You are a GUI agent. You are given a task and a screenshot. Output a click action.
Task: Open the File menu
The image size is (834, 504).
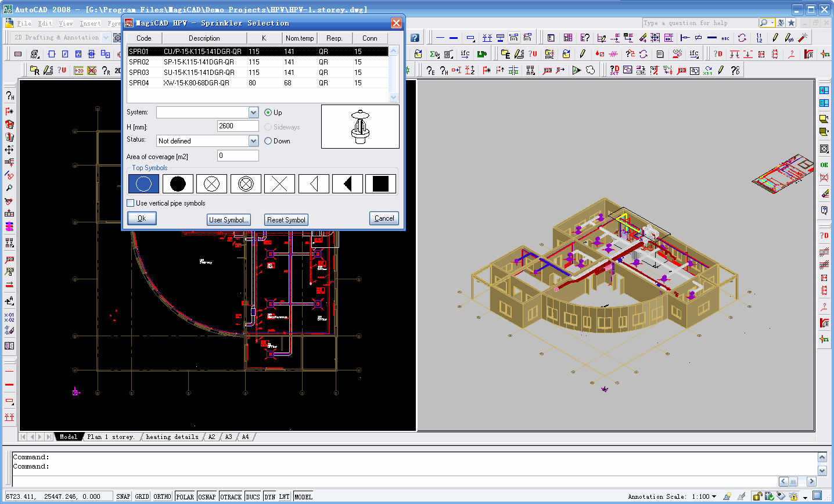coord(24,23)
